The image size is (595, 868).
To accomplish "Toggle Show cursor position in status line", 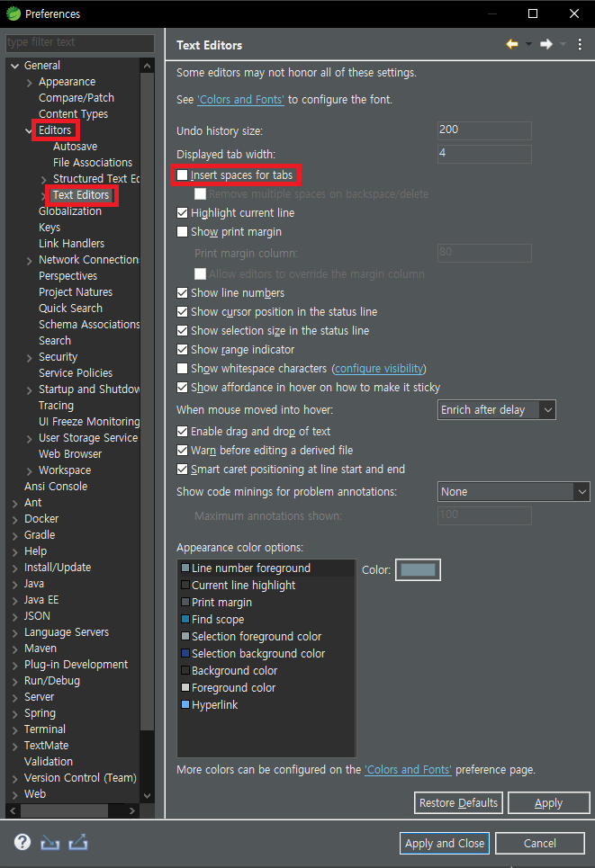I will (x=182, y=311).
